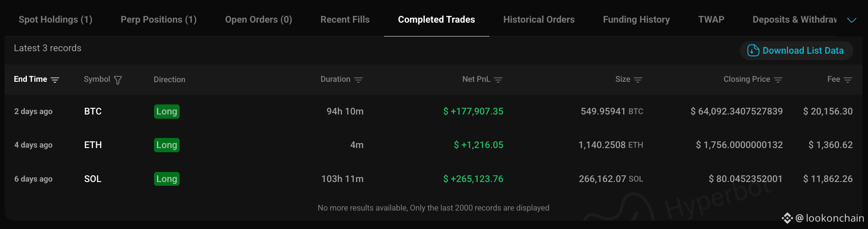
Task: Sort by Size icon
Action: [638, 80]
